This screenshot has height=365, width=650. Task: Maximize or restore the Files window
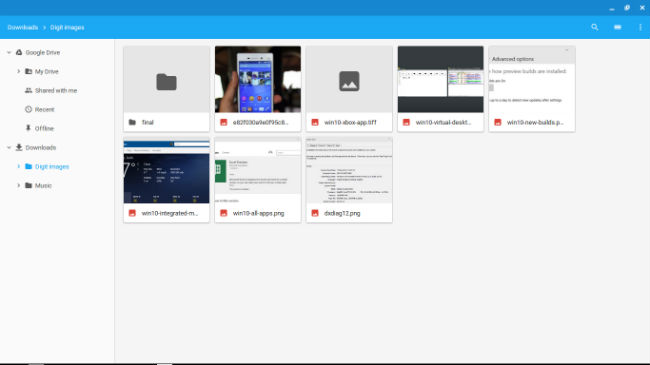click(627, 8)
